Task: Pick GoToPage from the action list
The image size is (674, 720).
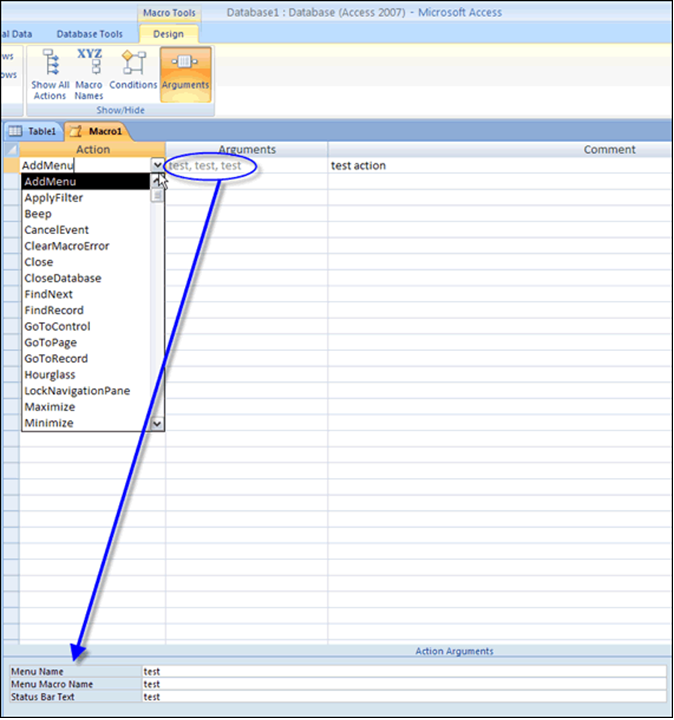Action: pos(86,343)
